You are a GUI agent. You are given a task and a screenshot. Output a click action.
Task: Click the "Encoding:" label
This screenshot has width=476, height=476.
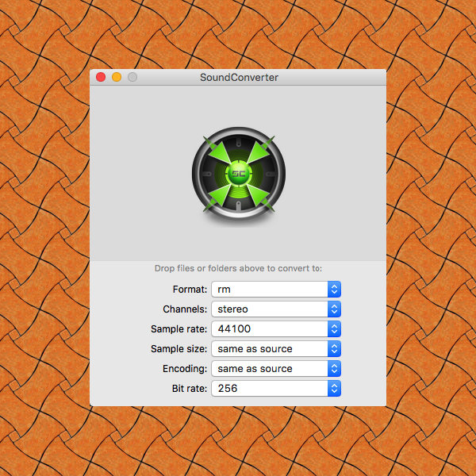click(x=185, y=369)
